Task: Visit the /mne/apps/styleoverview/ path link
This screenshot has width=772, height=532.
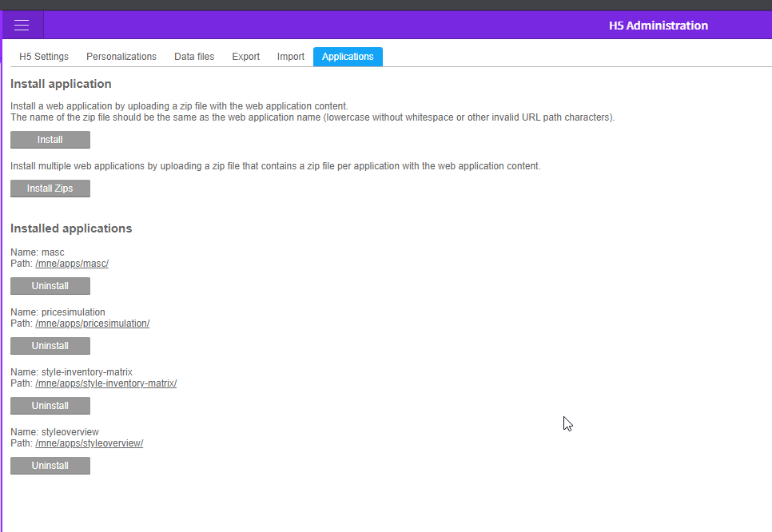Action: [90, 443]
